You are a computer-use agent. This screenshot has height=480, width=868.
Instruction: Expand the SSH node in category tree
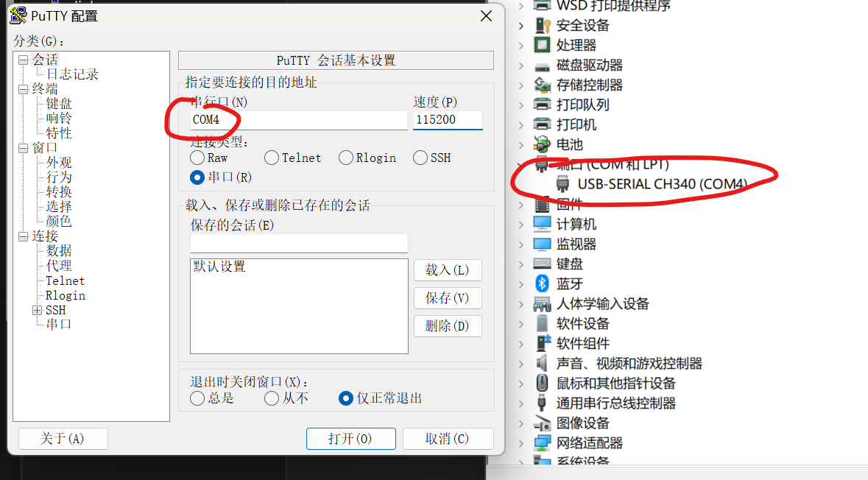pos(37,310)
